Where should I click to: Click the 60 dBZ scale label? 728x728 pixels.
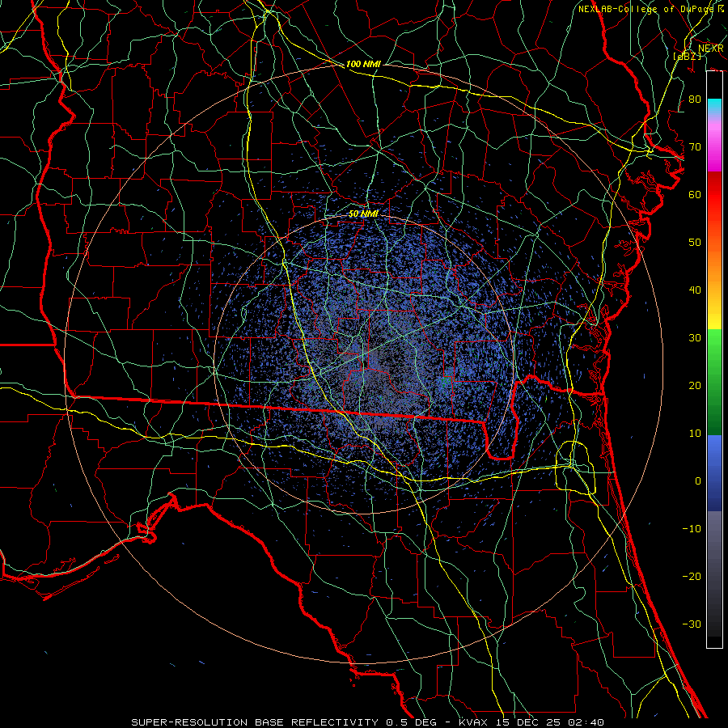pyautogui.click(x=695, y=194)
